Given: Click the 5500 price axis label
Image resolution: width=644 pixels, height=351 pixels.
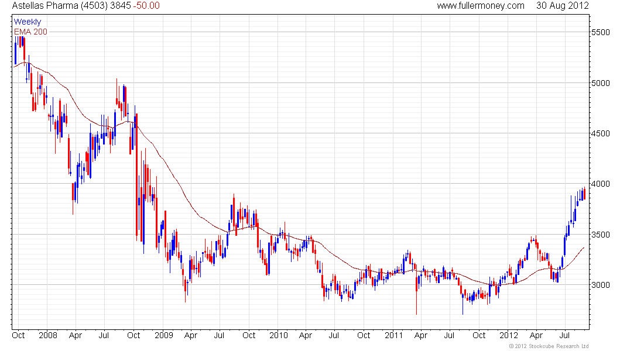Looking at the screenshot, I should [x=600, y=32].
